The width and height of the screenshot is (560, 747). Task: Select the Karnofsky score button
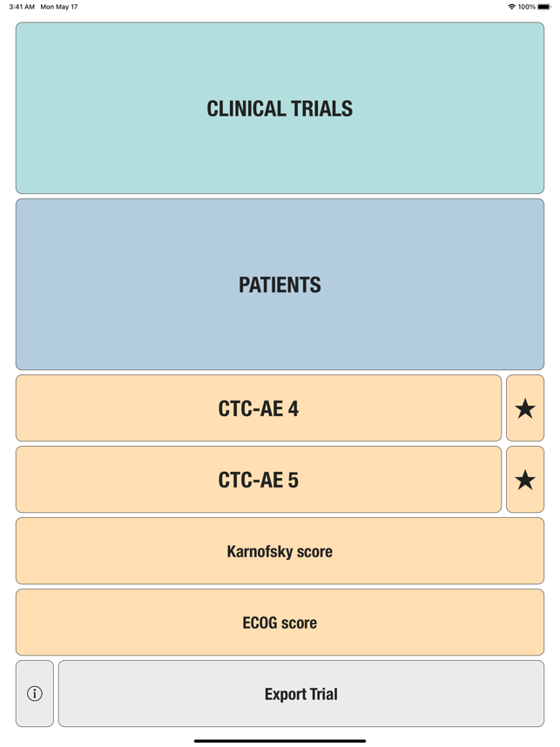(x=280, y=551)
